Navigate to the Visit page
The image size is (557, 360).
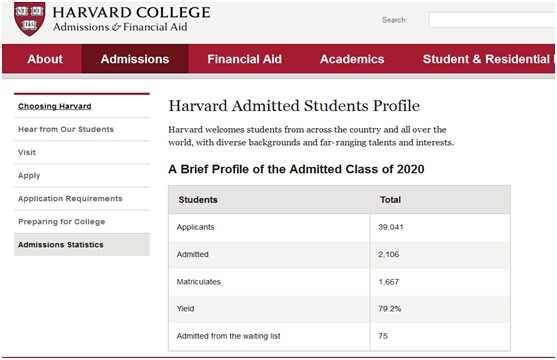tap(27, 152)
